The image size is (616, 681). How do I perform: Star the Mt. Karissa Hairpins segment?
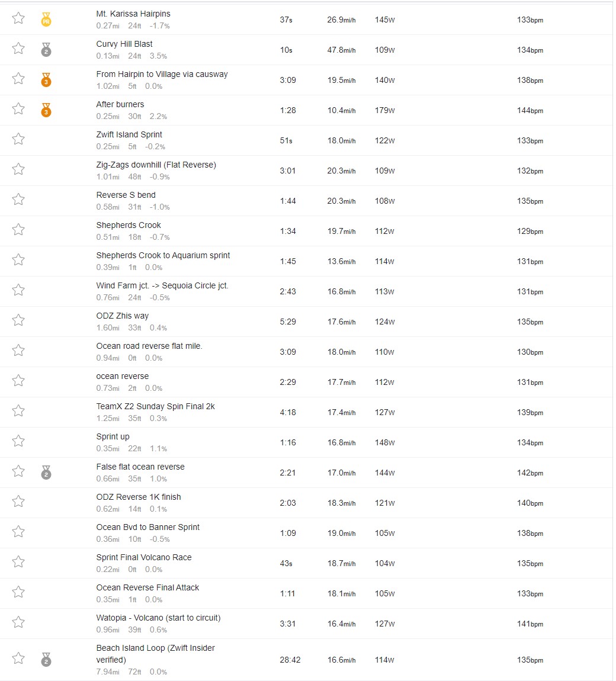click(x=18, y=18)
